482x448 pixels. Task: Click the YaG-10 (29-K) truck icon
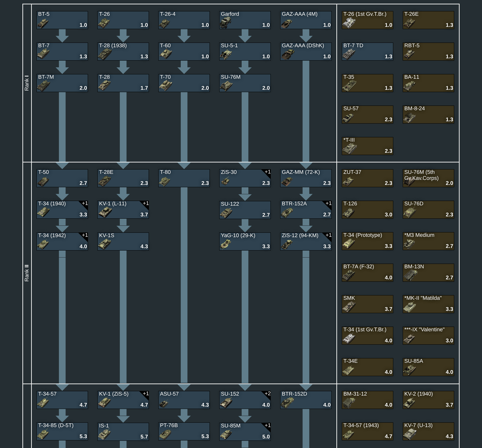[x=225, y=245]
